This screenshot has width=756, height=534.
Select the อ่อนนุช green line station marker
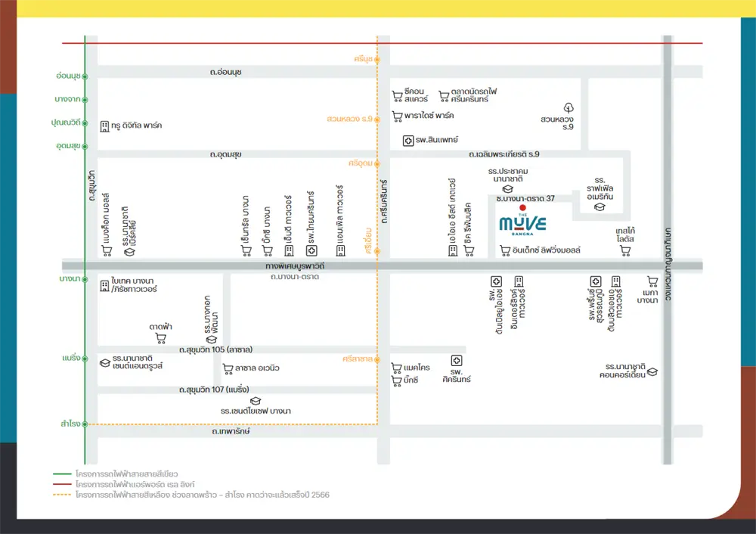coord(85,76)
